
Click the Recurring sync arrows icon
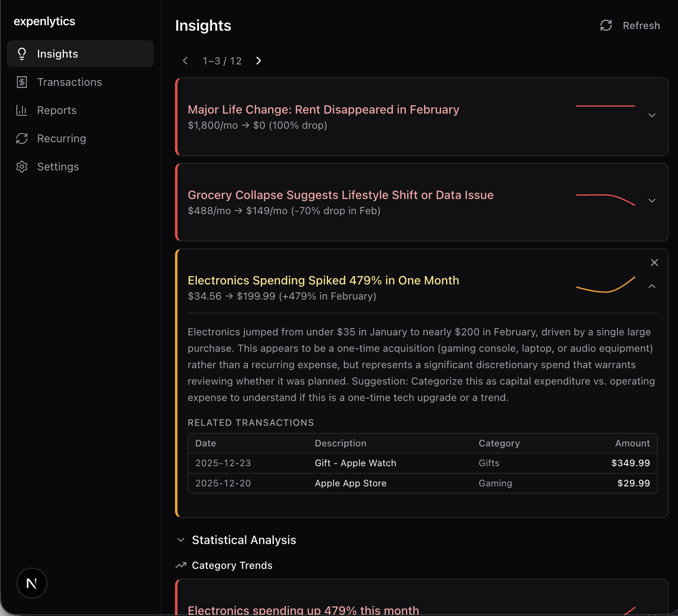pos(21,138)
